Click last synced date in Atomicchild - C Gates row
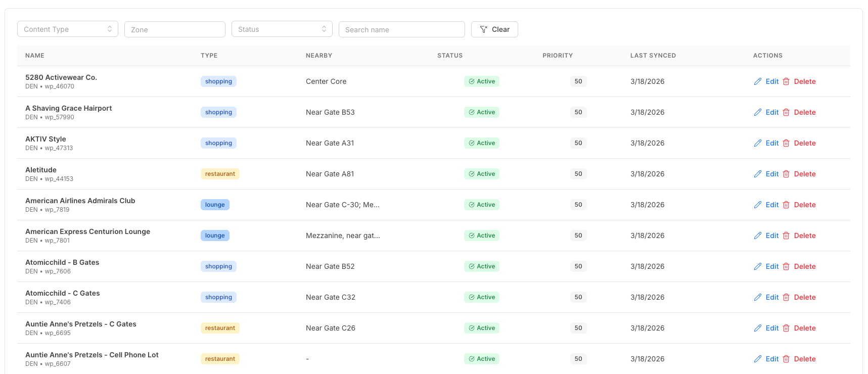The width and height of the screenshot is (868, 374). tap(648, 297)
